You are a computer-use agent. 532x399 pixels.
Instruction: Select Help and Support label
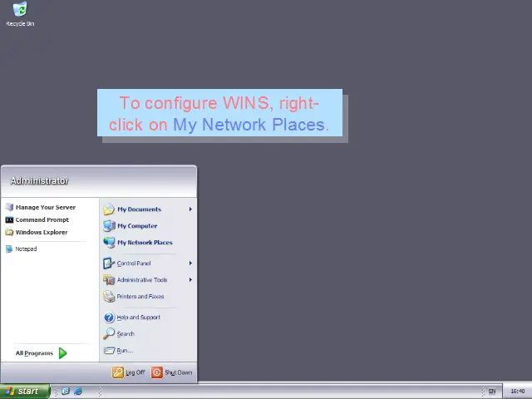139,318
